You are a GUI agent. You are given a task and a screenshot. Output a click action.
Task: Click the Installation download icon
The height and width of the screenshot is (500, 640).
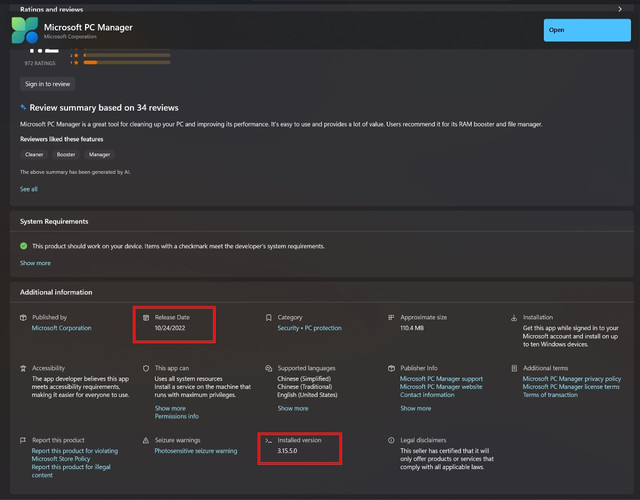[514, 318]
